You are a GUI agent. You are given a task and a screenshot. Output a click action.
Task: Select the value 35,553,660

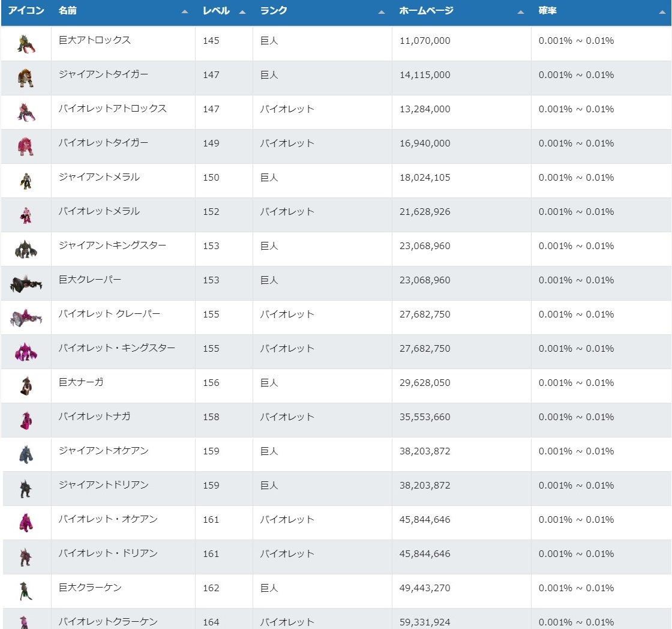pyautogui.click(x=425, y=417)
